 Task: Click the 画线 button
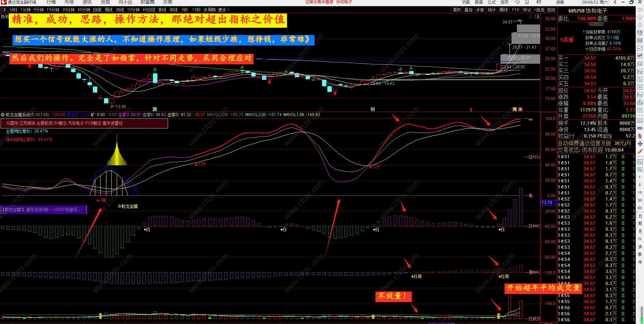click(x=504, y=10)
